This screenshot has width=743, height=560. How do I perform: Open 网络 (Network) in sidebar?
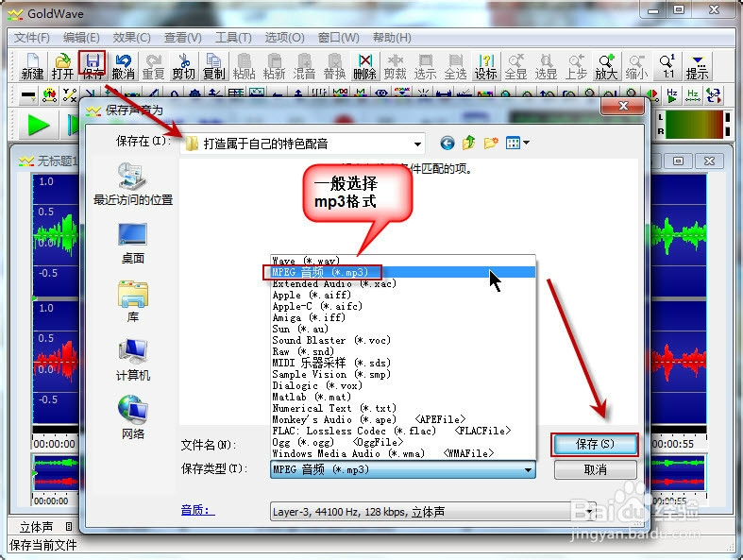(133, 417)
